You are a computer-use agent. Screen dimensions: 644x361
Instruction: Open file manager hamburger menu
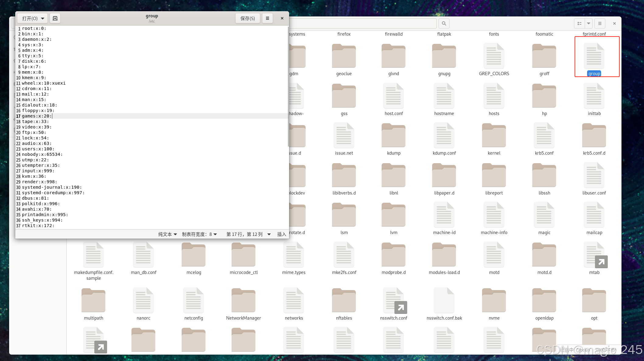click(600, 23)
